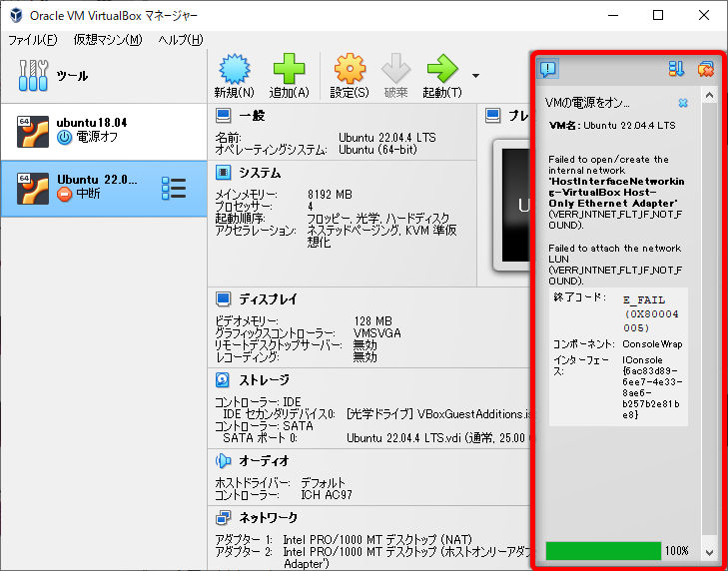Click the notification sort order icon
The width and height of the screenshot is (728, 571).
tap(676, 69)
